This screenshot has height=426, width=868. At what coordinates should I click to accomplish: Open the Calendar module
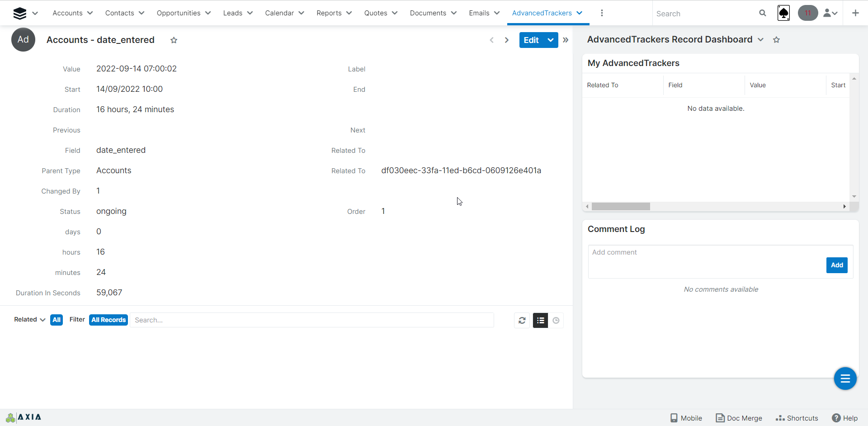[x=279, y=13]
